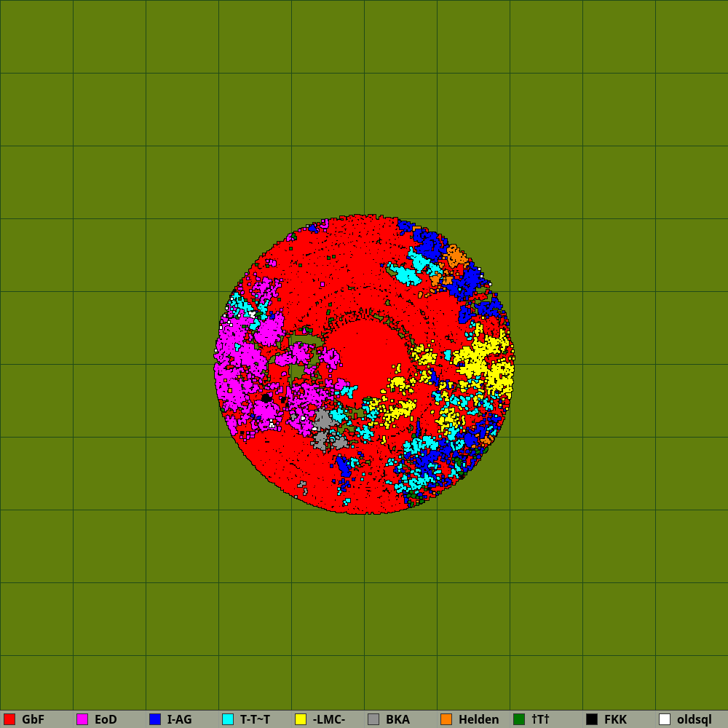Select the Helden legend label
Image resolution: width=728 pixels, height=728 pixels.
[479, 719]
